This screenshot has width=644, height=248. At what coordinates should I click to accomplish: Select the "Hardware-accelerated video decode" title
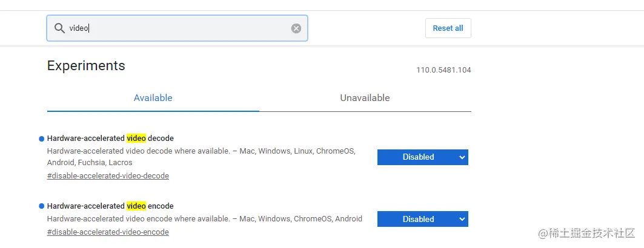pyautogui.click(x=110, y=139)
